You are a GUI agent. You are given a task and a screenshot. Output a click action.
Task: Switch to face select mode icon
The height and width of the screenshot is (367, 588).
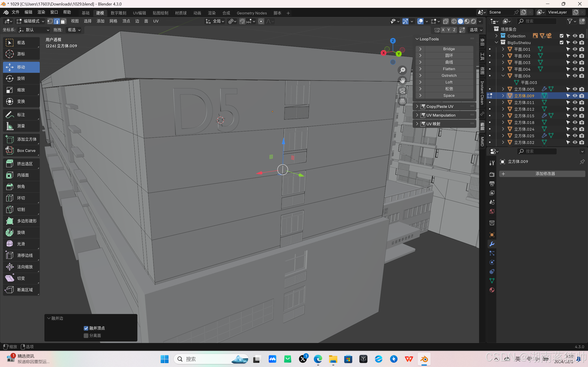[63, 21]
